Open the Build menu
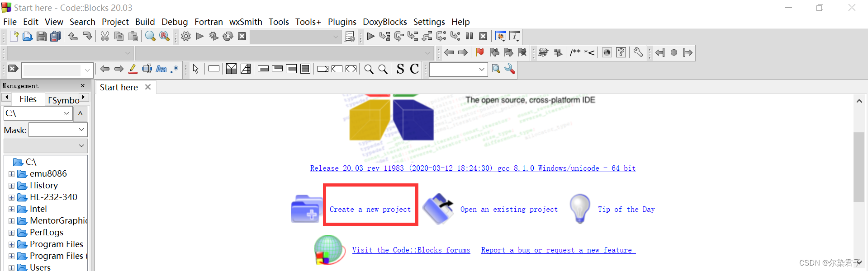The height and width of the screenshot is (271, 868). pos(145,22)
